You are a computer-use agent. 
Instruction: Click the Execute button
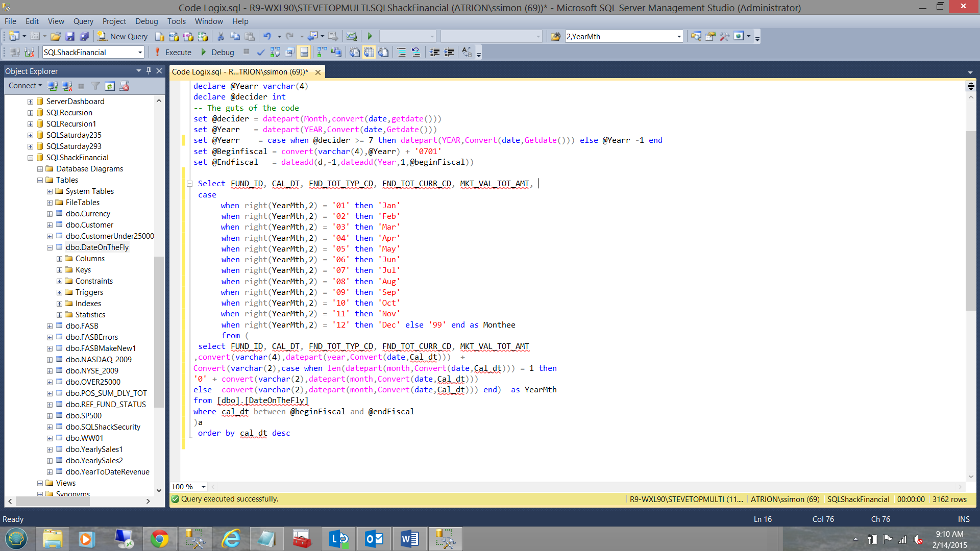point(173,52)
